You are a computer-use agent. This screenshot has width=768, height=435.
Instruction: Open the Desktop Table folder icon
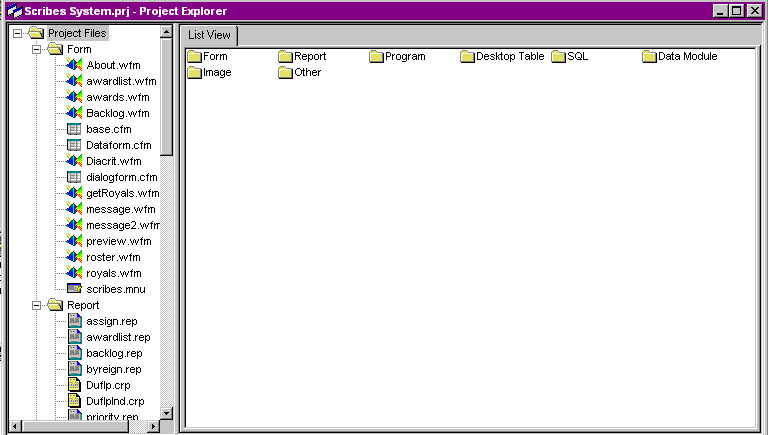(x=467, y=57)
